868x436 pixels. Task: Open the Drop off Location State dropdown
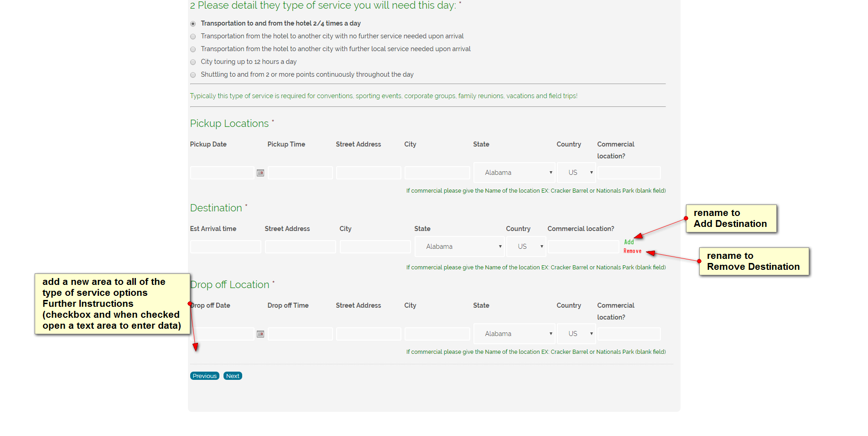click(514, 334)
